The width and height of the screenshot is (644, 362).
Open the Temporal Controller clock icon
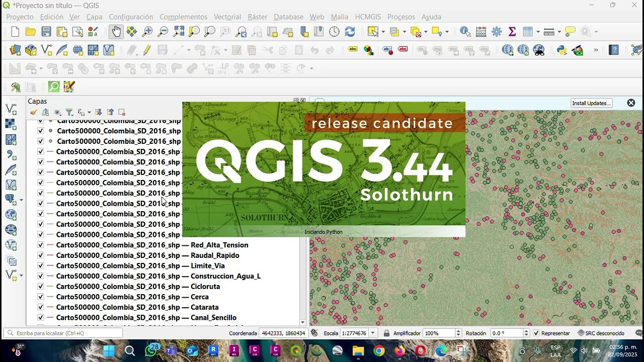[334, 32]
